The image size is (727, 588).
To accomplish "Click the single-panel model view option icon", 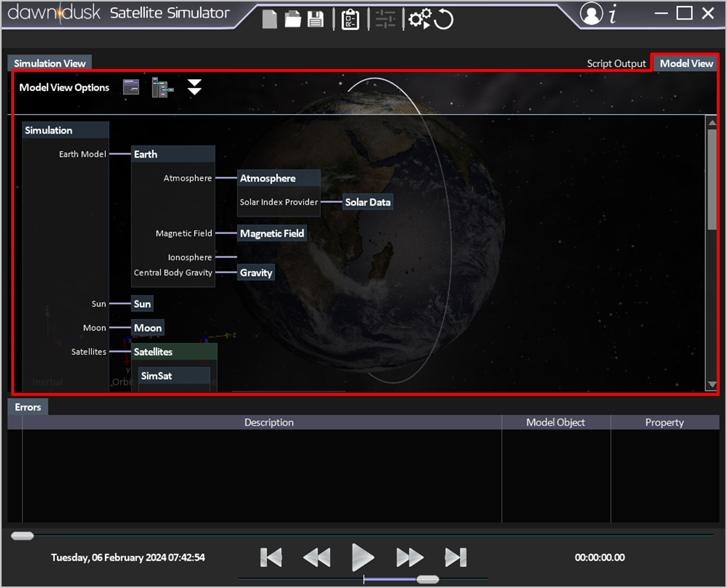I will 131,87.
